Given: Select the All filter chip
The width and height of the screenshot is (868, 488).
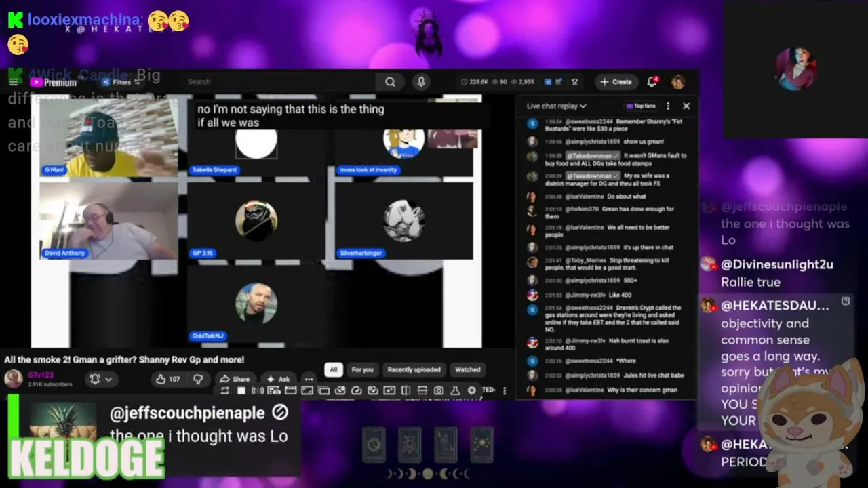Looking at the screenshot, I should coord(333,369).
